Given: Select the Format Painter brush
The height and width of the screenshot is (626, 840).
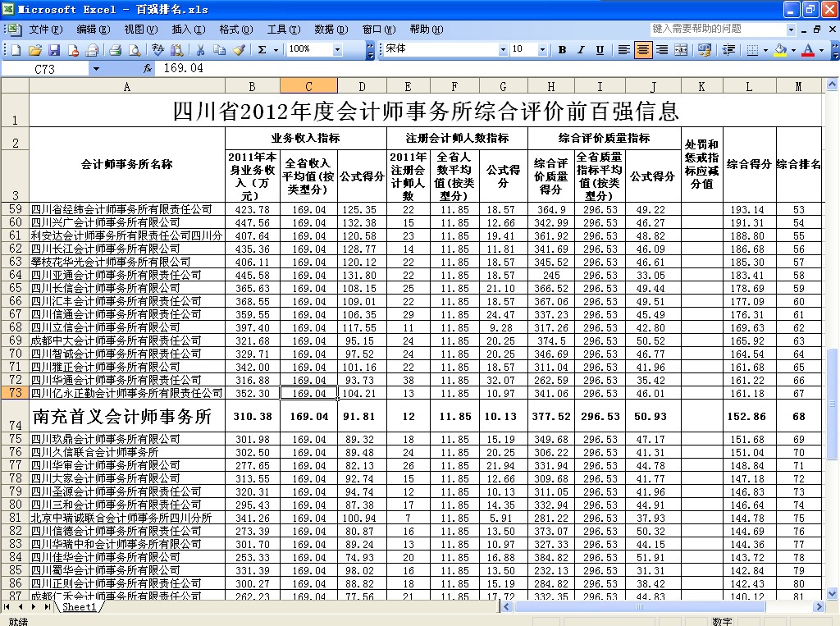Looking at the screenshot, I should [239, 50].
